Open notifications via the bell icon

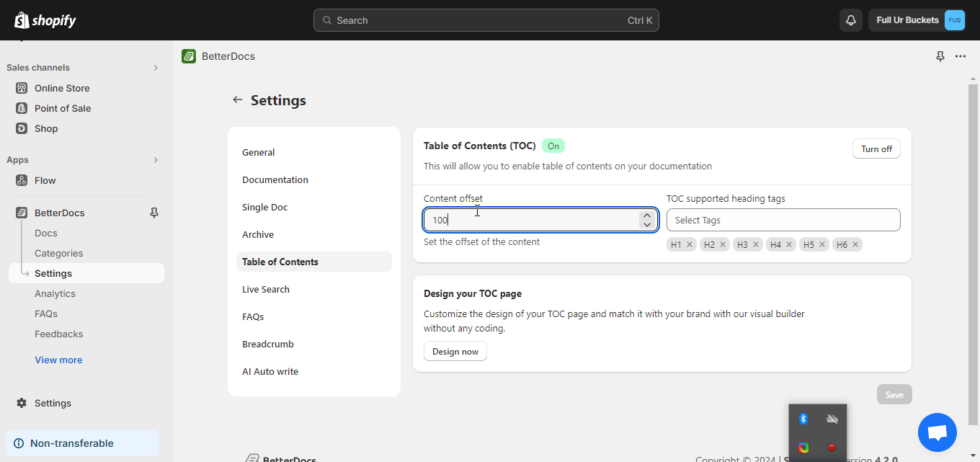pos(850,19)
